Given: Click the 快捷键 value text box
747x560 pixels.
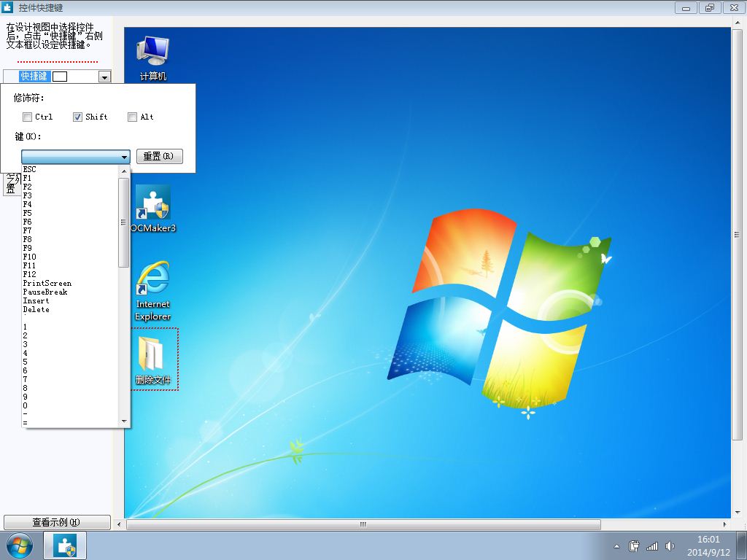Looking at the screenshot, I should [x=60, y=76].
